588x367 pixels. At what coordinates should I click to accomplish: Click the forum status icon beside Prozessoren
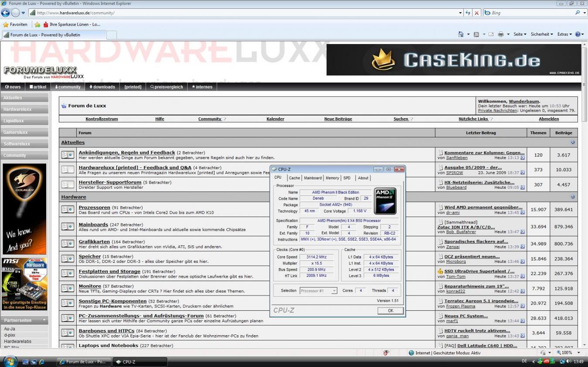(x=68, y=209)
